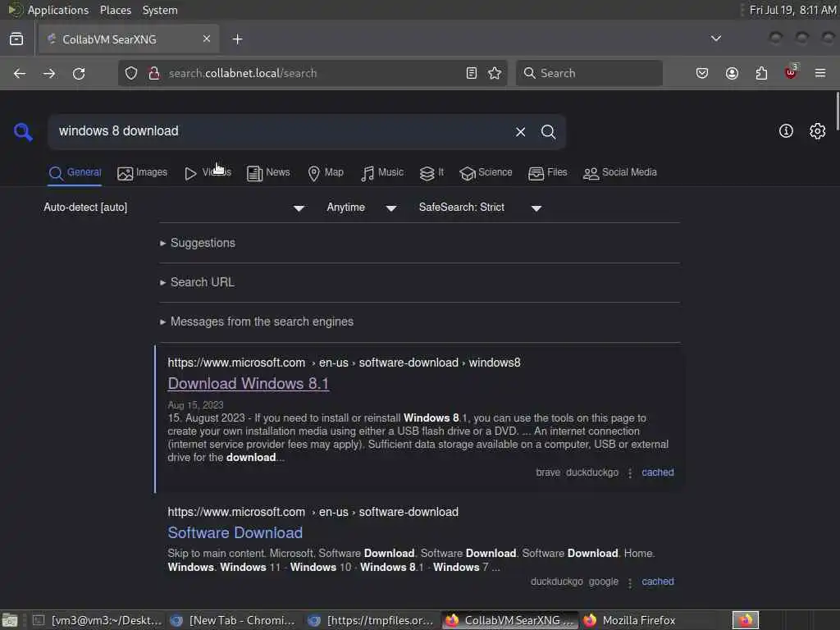Switch to the IT tab
The width and height of the screenshot is (840, 630).
click(x=431, y=173)
